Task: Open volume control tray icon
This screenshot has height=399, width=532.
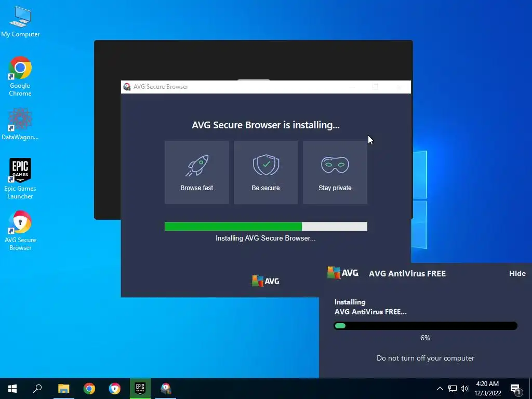Action: point(464,389)
